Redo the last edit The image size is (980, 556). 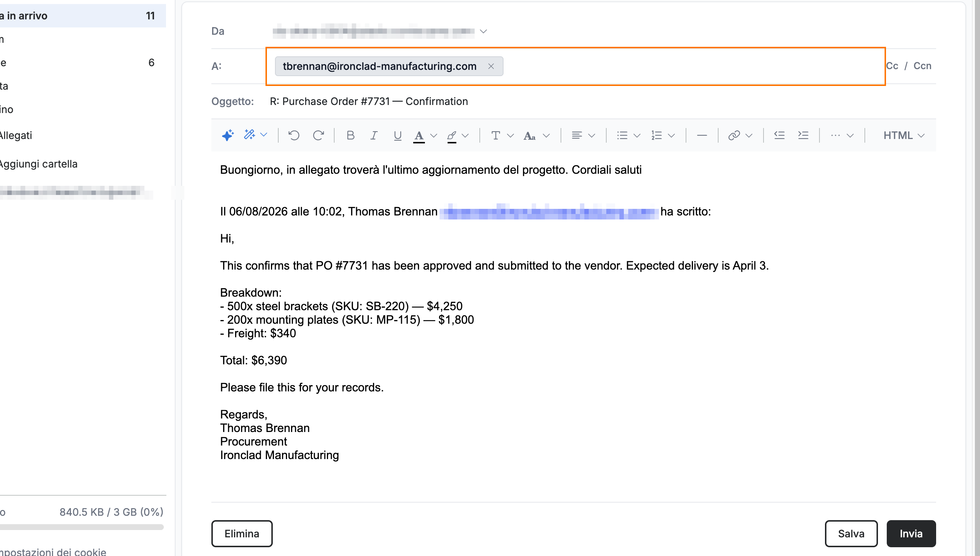[x=318, y=135]
